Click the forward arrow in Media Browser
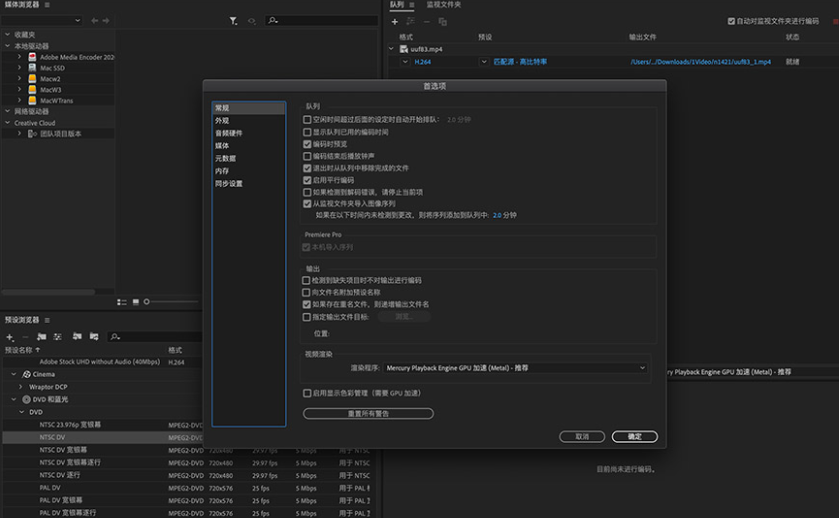The image size is (839, 518). pyautogui.click(x=106, y=21)
